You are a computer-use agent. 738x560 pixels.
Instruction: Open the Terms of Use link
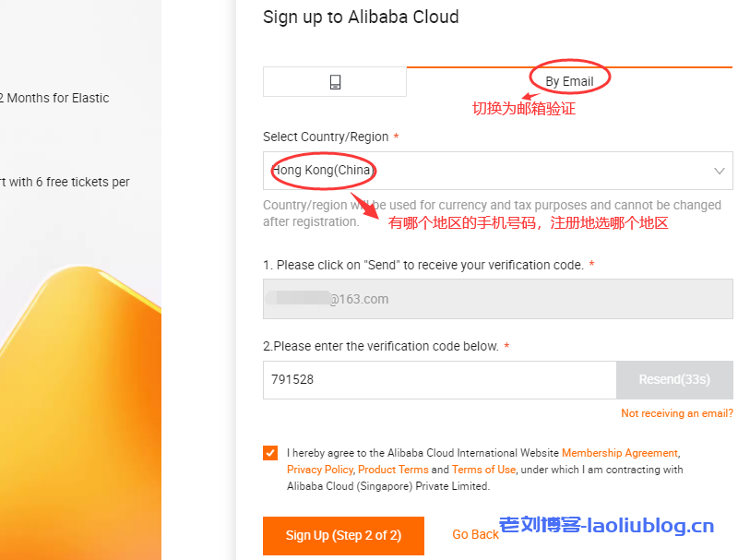pos(483,470)
